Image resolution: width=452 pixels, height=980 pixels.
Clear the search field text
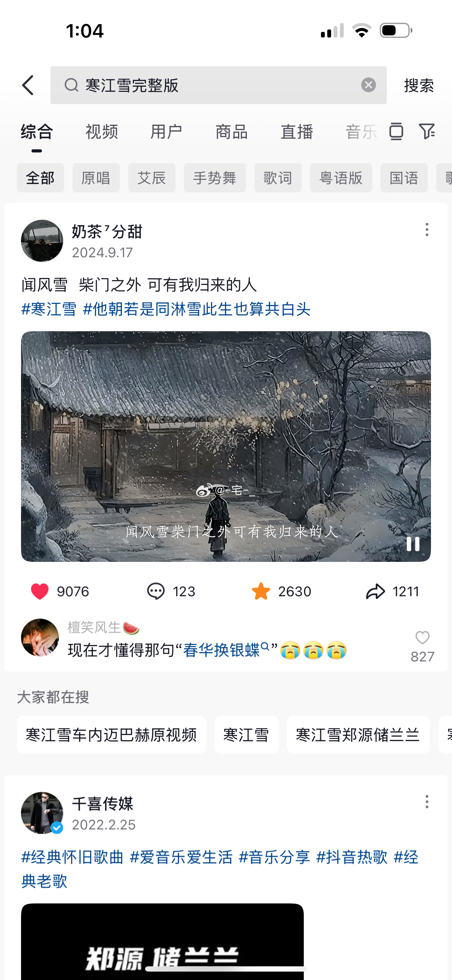368,85
